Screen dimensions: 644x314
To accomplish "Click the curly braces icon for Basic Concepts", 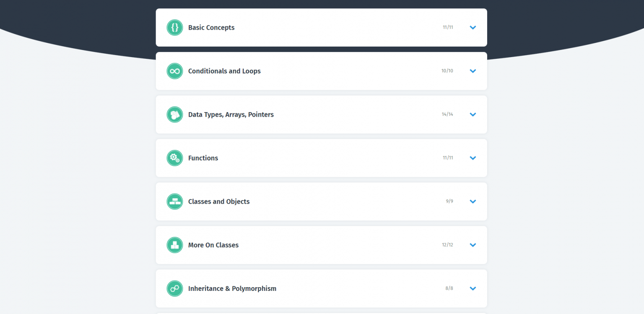I will 175,28.
